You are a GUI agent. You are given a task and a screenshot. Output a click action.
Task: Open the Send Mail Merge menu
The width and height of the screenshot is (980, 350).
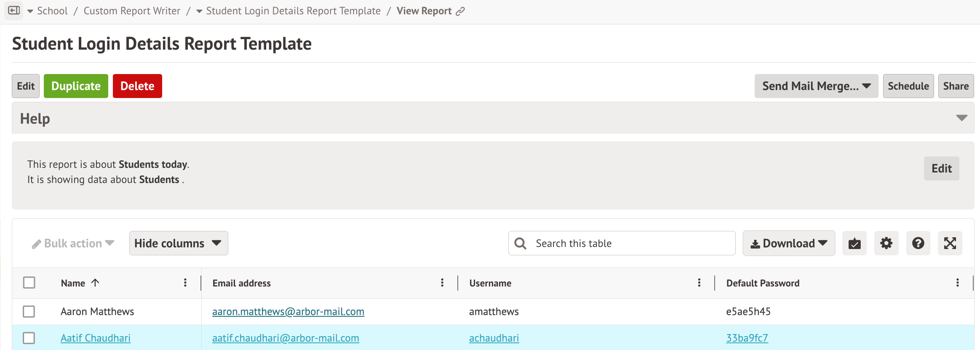click(x=816, y=86)
